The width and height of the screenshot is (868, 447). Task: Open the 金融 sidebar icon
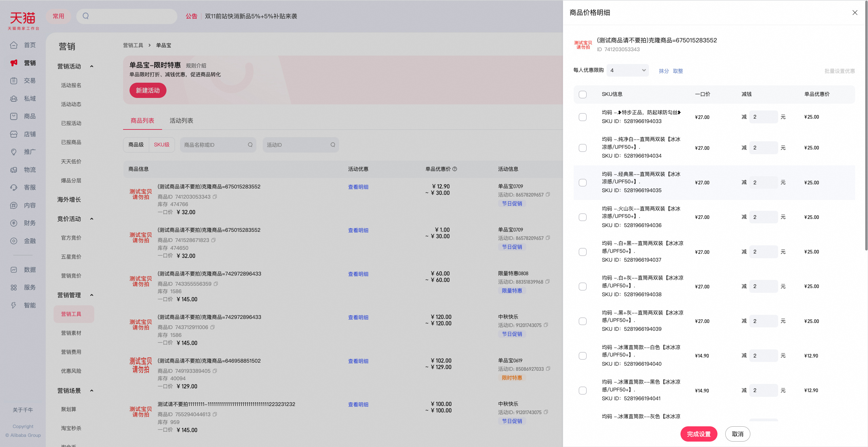coord(14,241)
